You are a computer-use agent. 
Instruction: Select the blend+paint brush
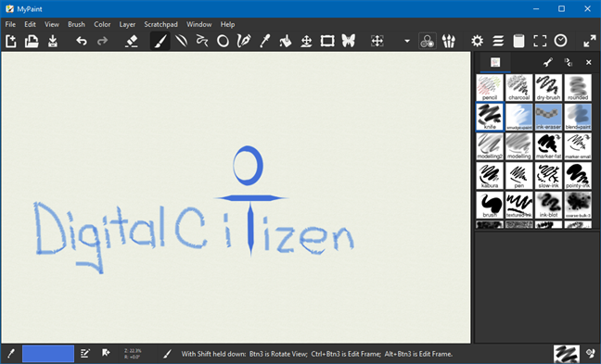(x=578, y=117)
